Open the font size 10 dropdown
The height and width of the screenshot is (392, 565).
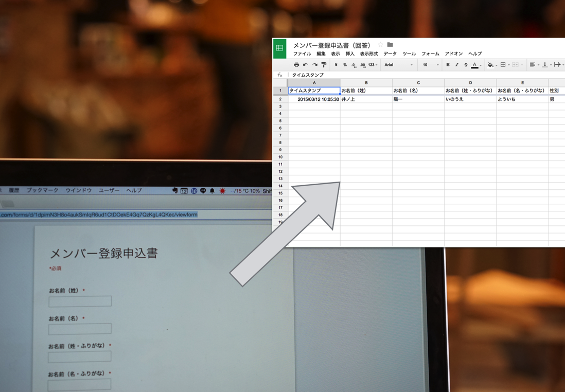point(431,65)
